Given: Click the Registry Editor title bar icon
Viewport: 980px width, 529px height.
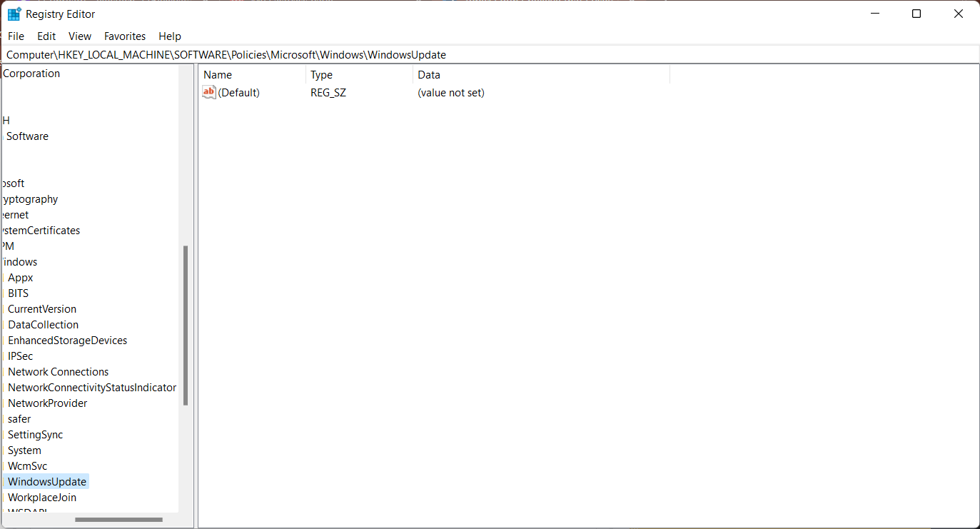Looking at the screenshot, I should (x=14, y=14).
